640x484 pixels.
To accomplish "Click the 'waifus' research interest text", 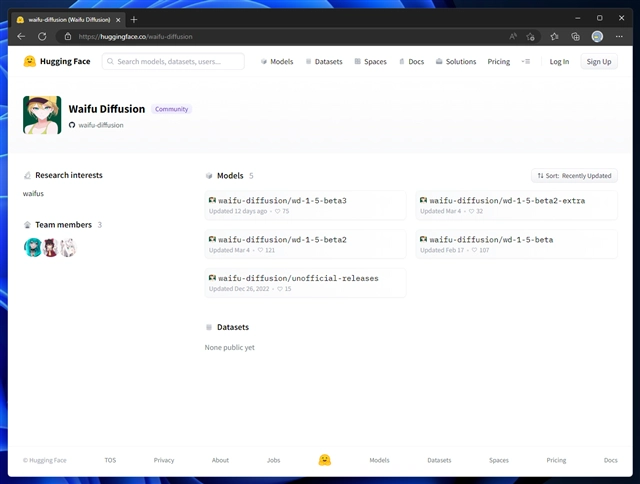I will click(x=33, y=193).
